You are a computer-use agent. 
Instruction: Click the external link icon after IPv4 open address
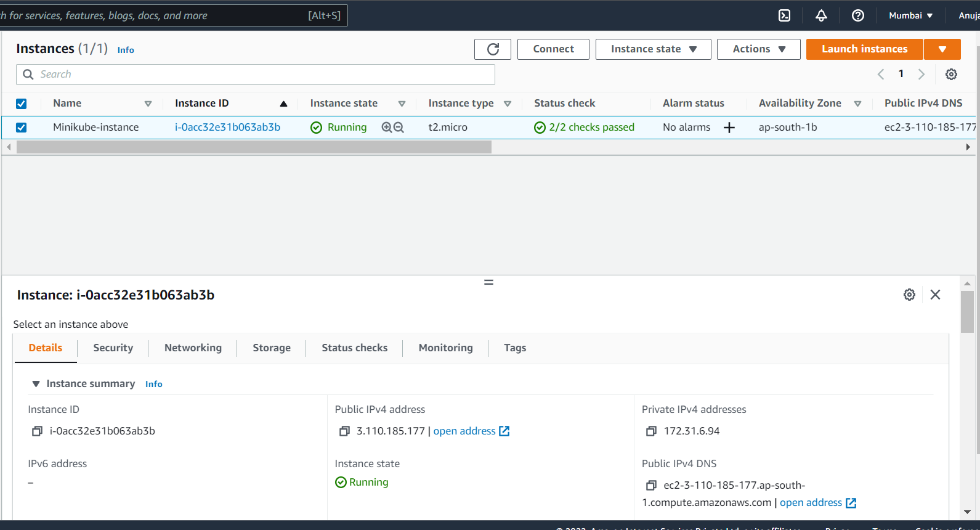pyautogui.click(x=504, y=431)
